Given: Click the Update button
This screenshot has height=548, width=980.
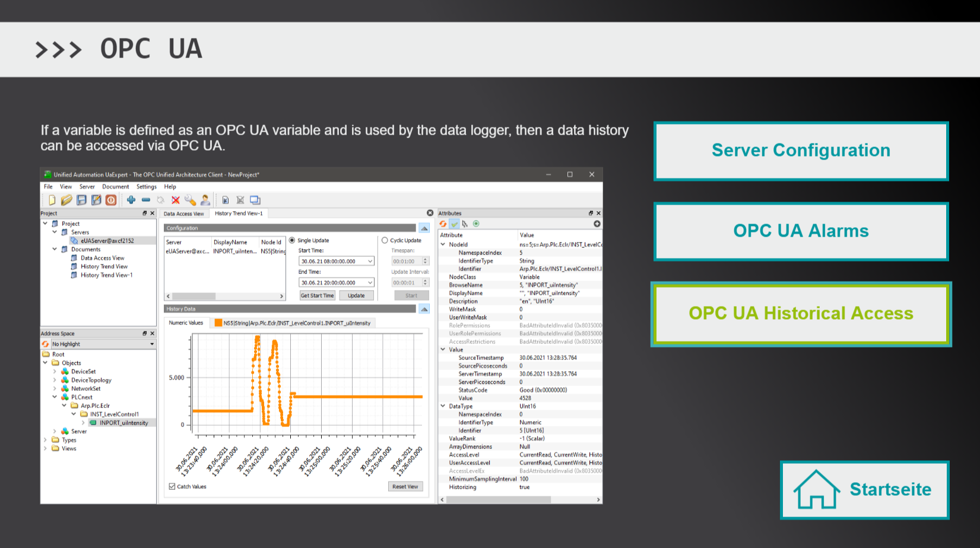Looking at the screenshot, I should 356,295.
